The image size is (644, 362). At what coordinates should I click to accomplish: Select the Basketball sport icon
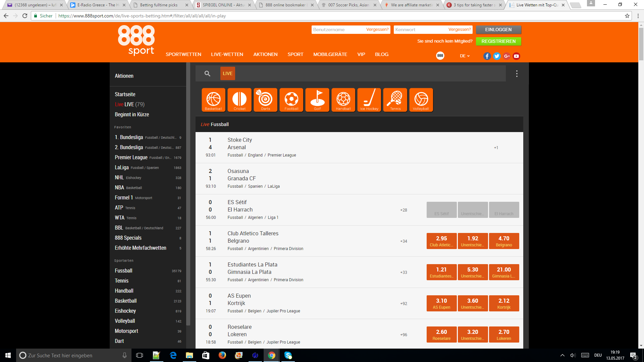pyautogui.click(x=213, y=100)
